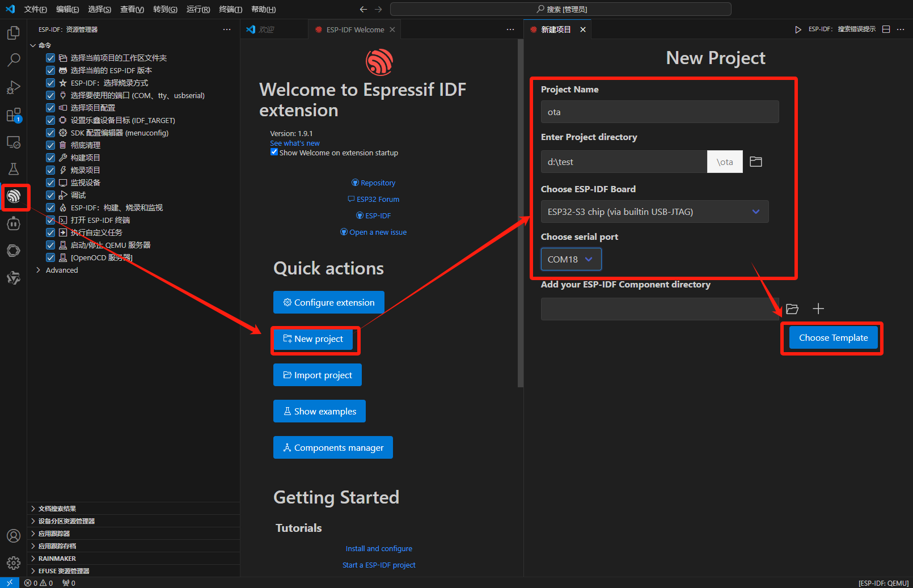The height and width of the screenshot is (588, 913).
Task: Click the remote window status bar icon
Action: point(10,583)
